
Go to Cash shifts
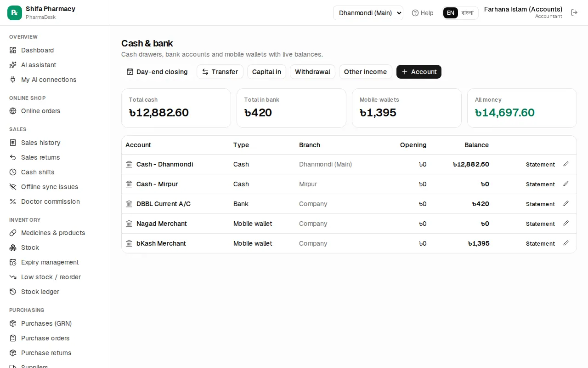[55, 172]
